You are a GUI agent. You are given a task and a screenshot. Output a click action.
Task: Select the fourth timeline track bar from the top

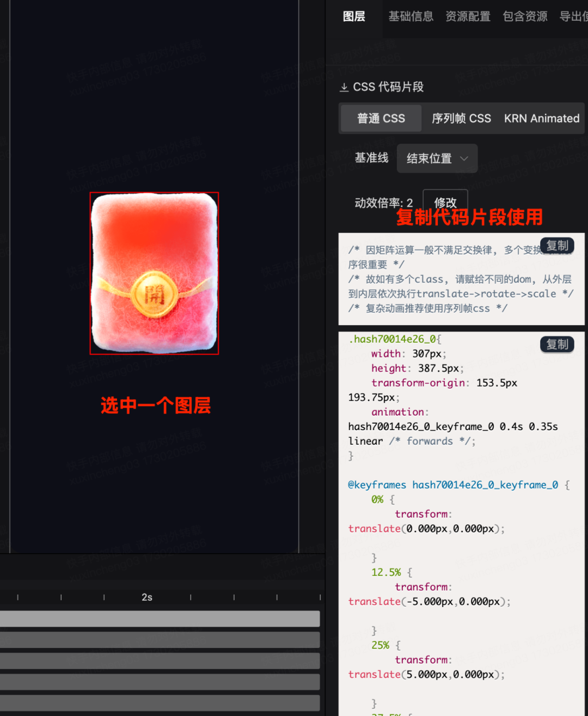(x=160, y=682)
